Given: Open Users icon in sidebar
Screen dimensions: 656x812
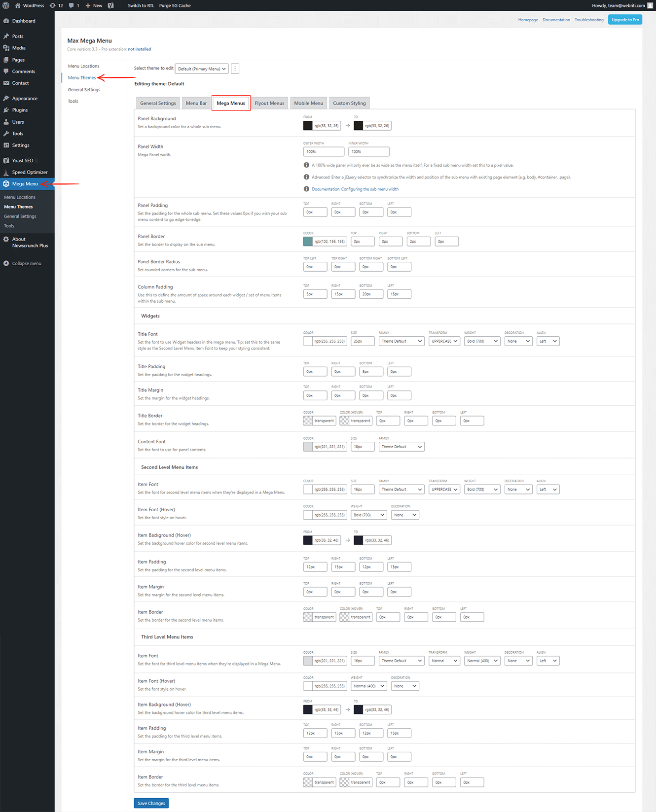Looking at the screenshot, I should click(x=6, y=122).
